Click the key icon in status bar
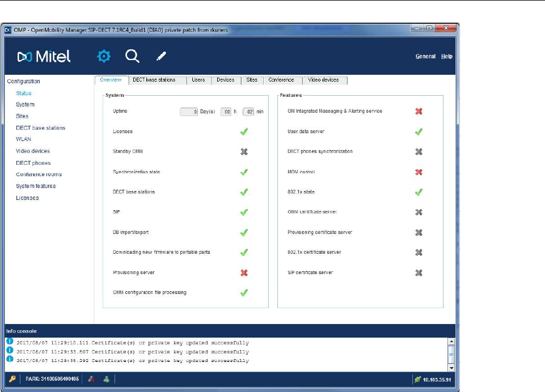Screen dimensions: 545x392 [x=12, y=379]
